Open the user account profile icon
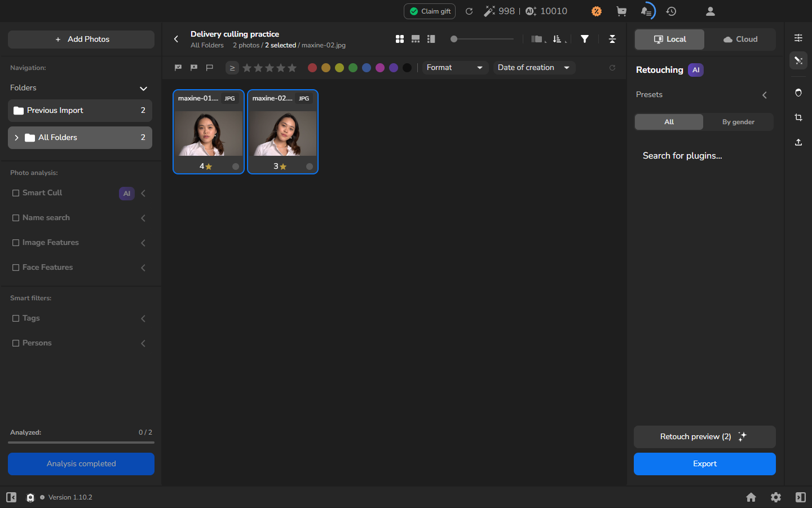This screenshot has width=812, height=508. coord(710,11)
